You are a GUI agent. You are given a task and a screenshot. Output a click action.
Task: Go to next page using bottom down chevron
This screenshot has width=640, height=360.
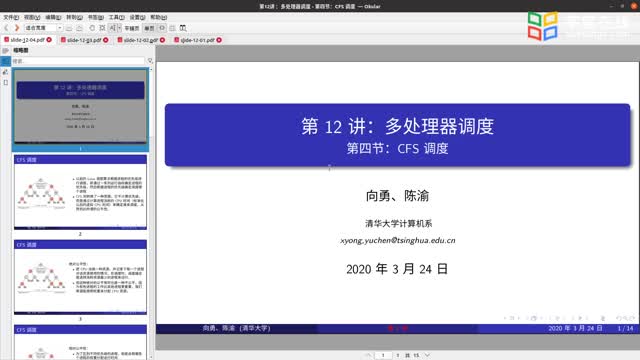point(427,356)
